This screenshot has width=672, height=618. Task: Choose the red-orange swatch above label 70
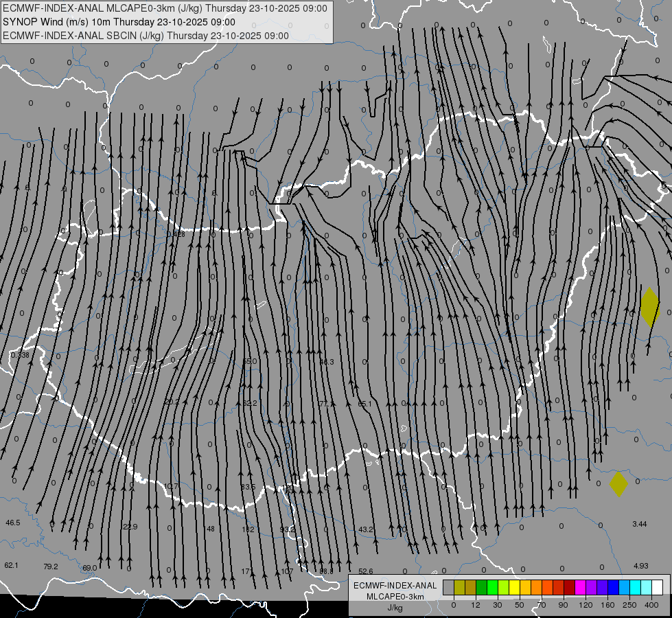547,587
